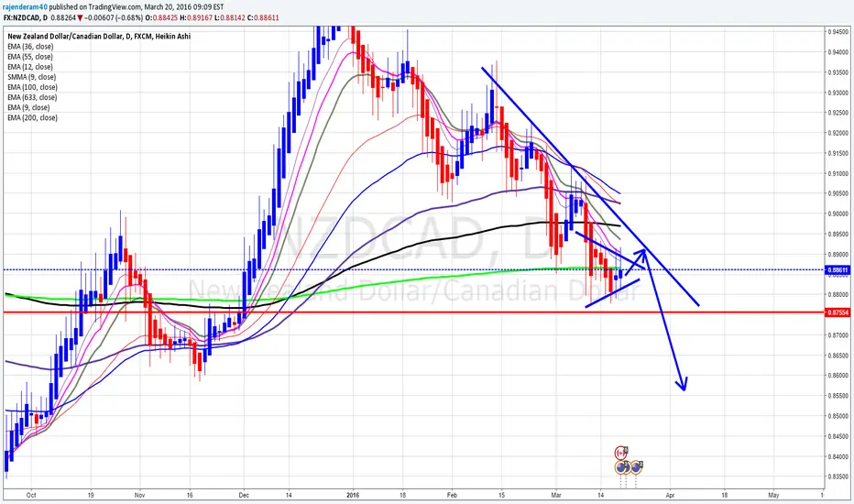Select the EMA (55, close) indicator label
Viewport: 854px width, 504px height.
pyautogui.click(x=30, y=57)
